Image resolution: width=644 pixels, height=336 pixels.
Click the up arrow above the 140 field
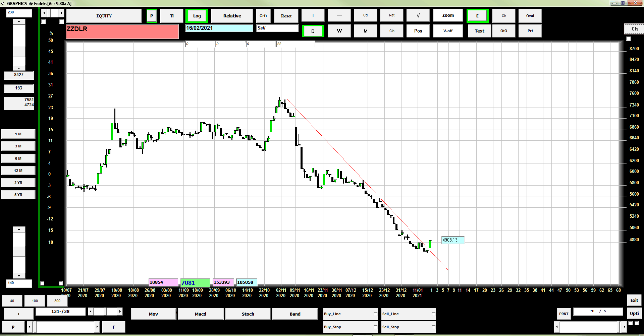[19, 229]
